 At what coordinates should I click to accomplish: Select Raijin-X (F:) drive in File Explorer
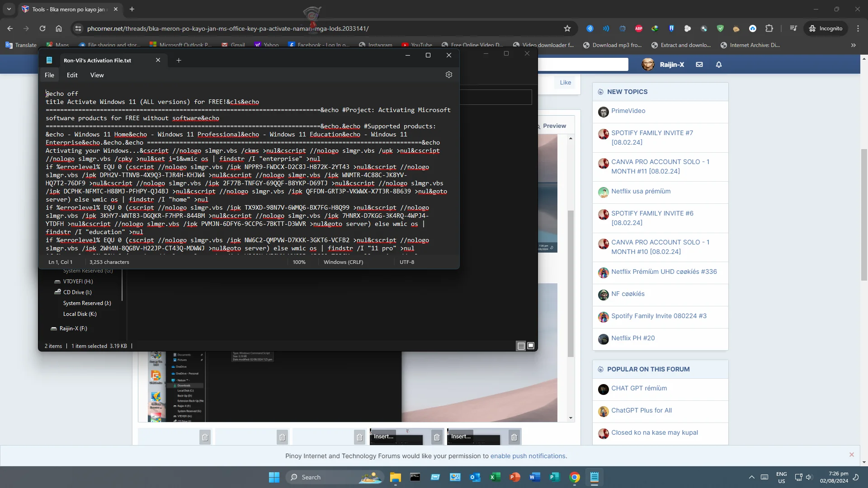(x=73, y=328)
